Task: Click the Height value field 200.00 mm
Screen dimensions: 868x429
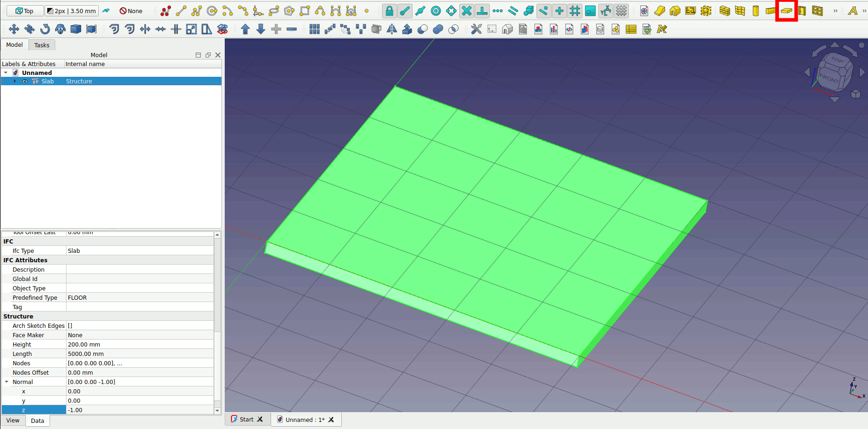Action: (140, 345)
